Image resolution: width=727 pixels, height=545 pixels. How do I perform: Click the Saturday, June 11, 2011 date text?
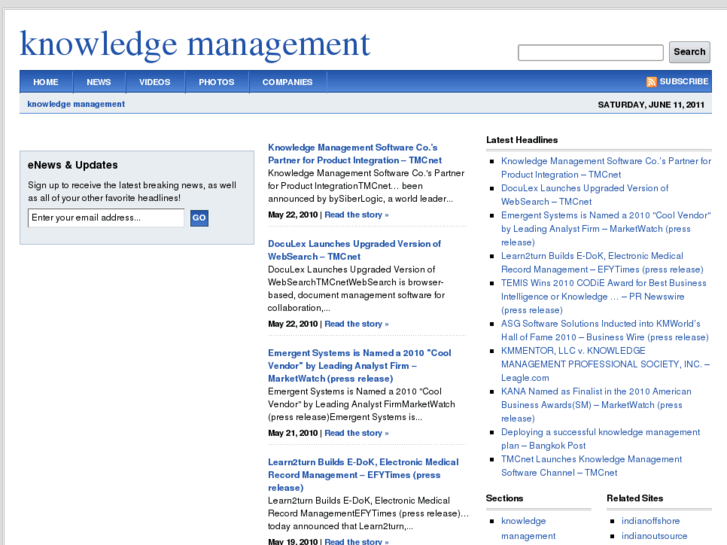point(651,105)
